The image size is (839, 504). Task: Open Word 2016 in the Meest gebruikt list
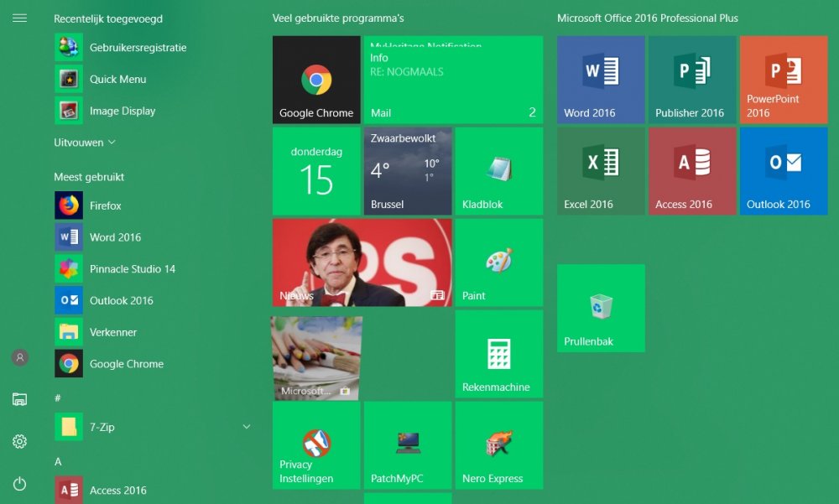(153, 237)
